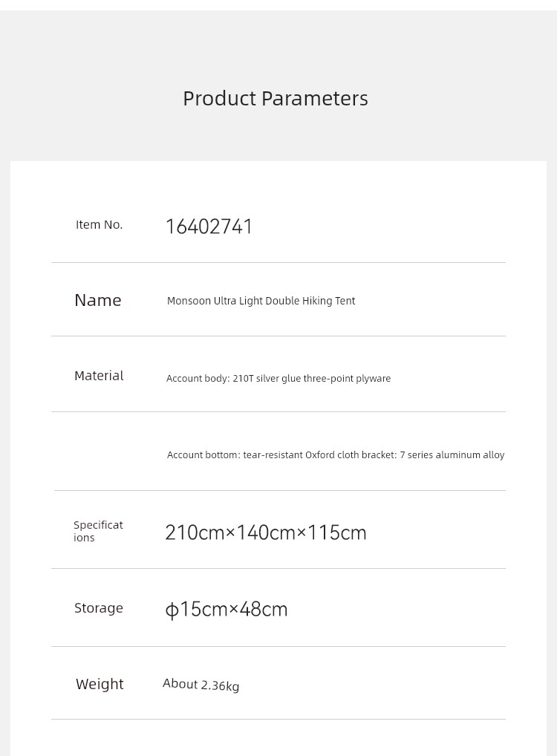Image resolution: width=557 pixels, height=756 pixels.
Task: Click the Name row label
Action: 98,300
